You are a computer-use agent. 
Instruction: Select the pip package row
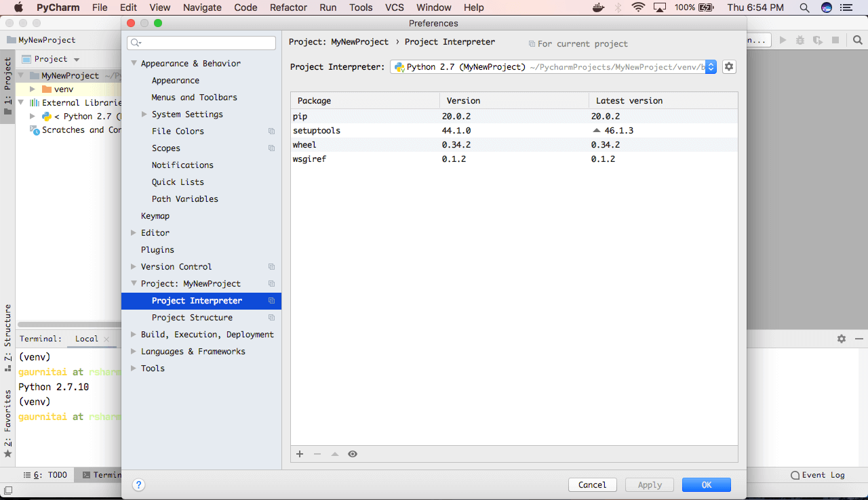coord(514,116)
